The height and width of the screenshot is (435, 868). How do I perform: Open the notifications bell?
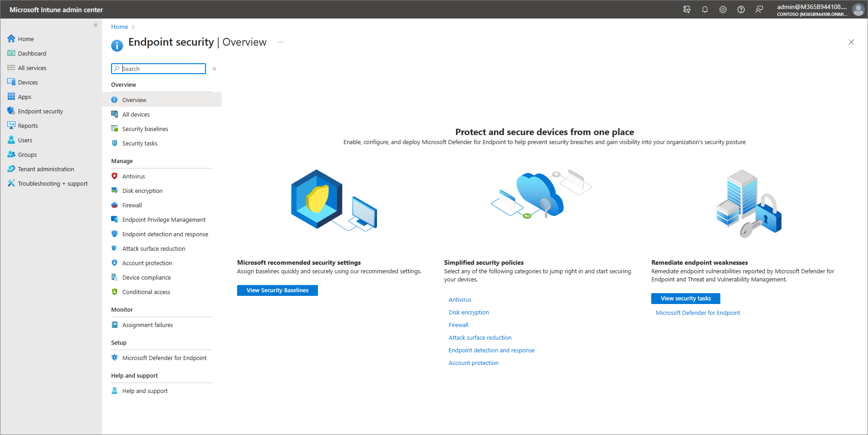(x=705, y=9)
